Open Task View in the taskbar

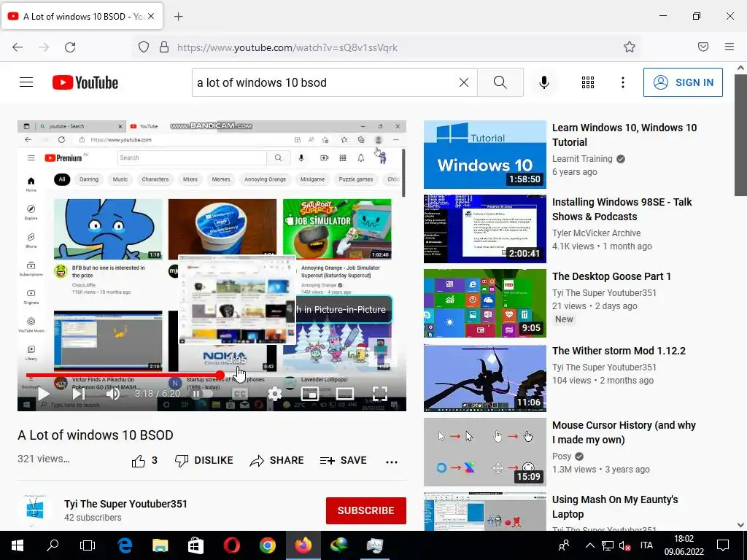pos(88,545)
